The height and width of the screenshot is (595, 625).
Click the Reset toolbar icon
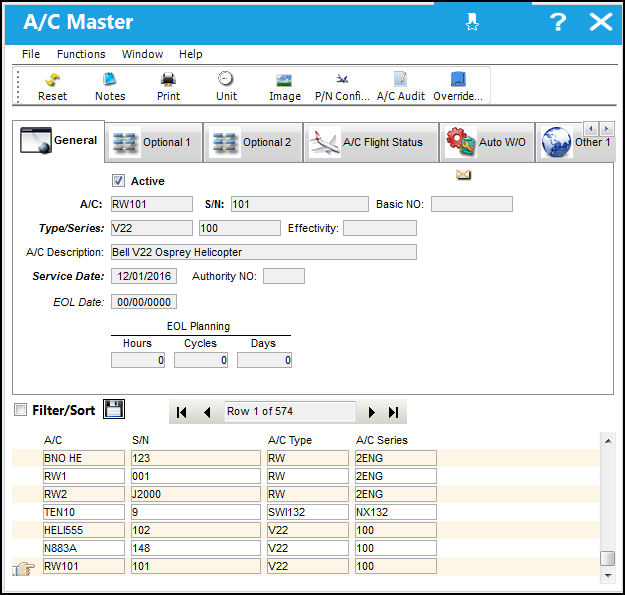coord(52,86)
